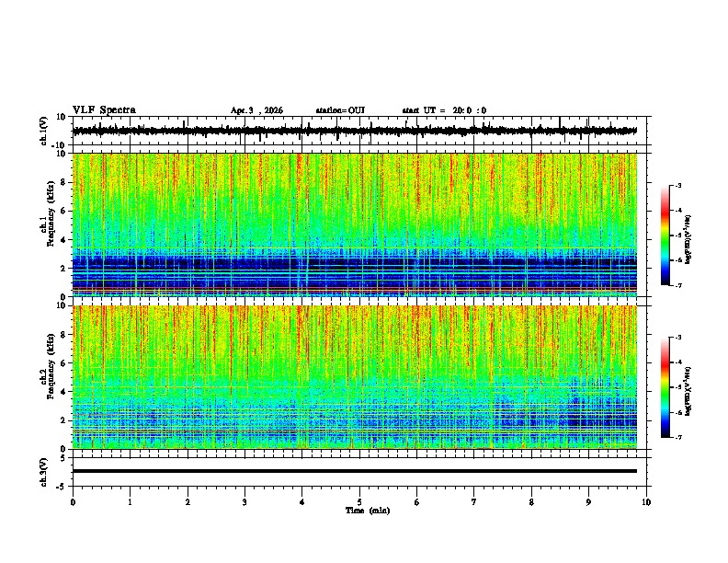
Task: Click the "4" kHz tick on ch.1 frequency axis
Action: pyautogui.click(x=63, y=240)
